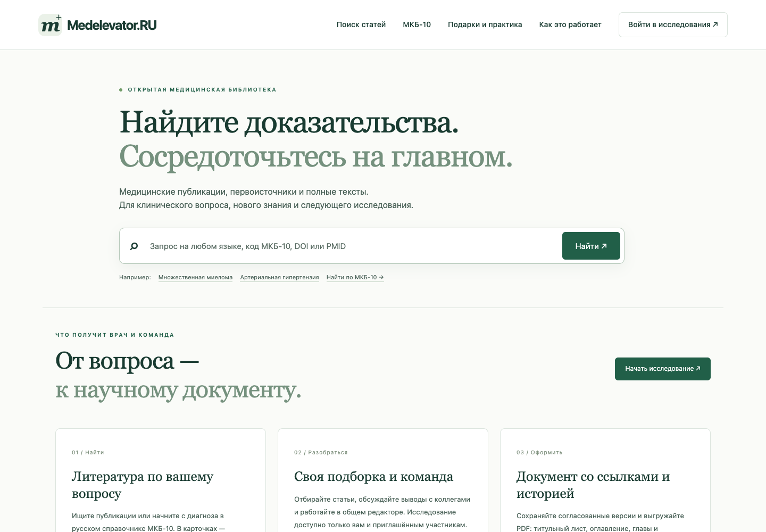Click the headline Сосредоточьтесь на главном.
Screen dimensions: 766x532
(x=316, y=156)
